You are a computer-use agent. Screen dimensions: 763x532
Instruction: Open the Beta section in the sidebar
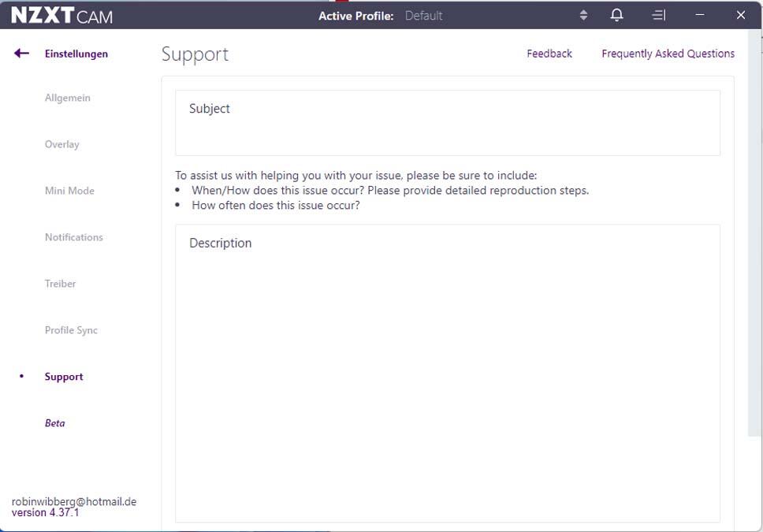(55, 423)
